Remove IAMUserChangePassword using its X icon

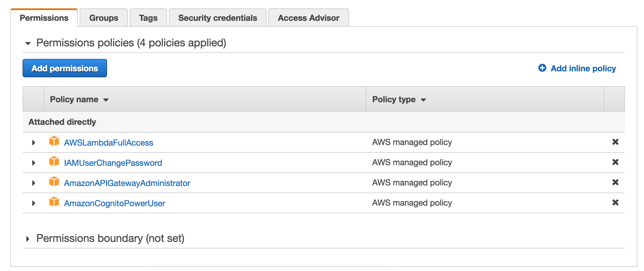(x=616, y=163)
